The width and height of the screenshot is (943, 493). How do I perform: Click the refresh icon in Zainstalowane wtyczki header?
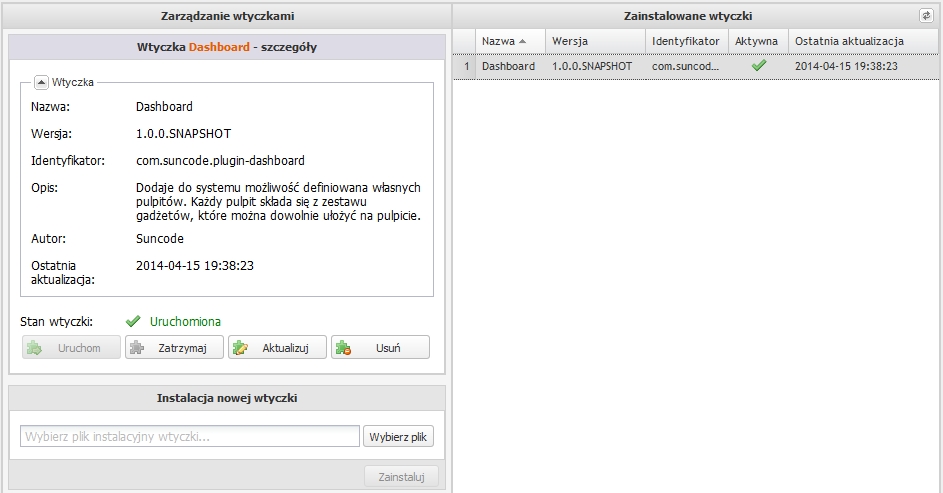point(926,16)
